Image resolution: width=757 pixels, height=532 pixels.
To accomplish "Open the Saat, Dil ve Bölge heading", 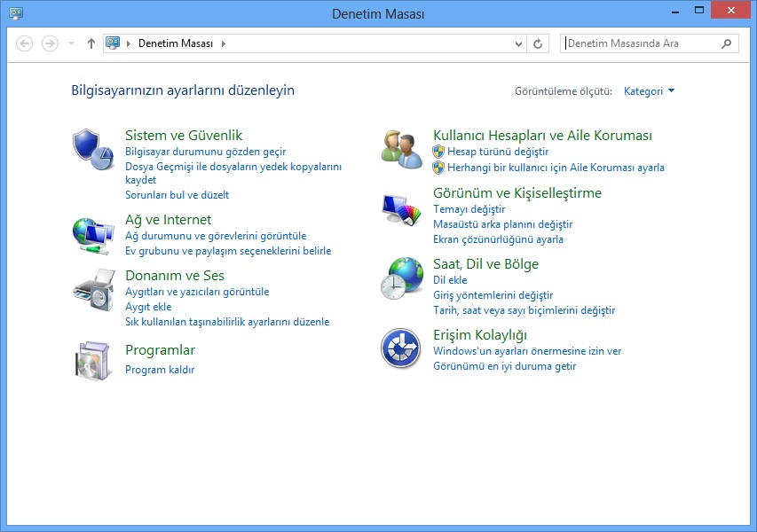I will pyautogui.click(x=485, y=264).
